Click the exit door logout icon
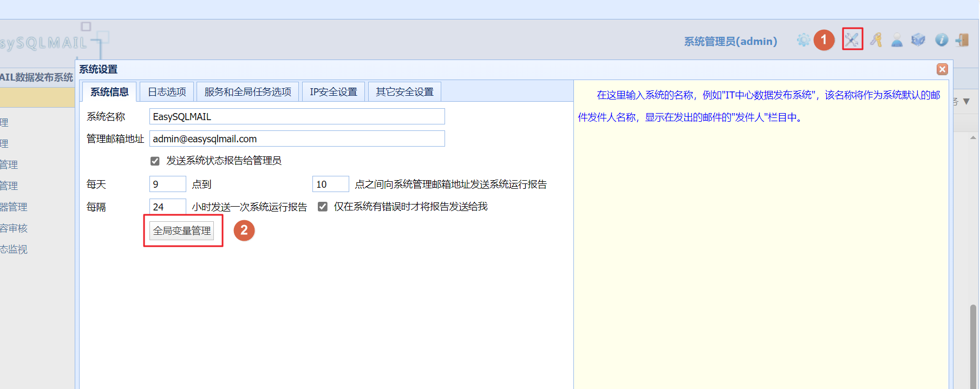The image size is (980, 389). (x=962, y=39)
